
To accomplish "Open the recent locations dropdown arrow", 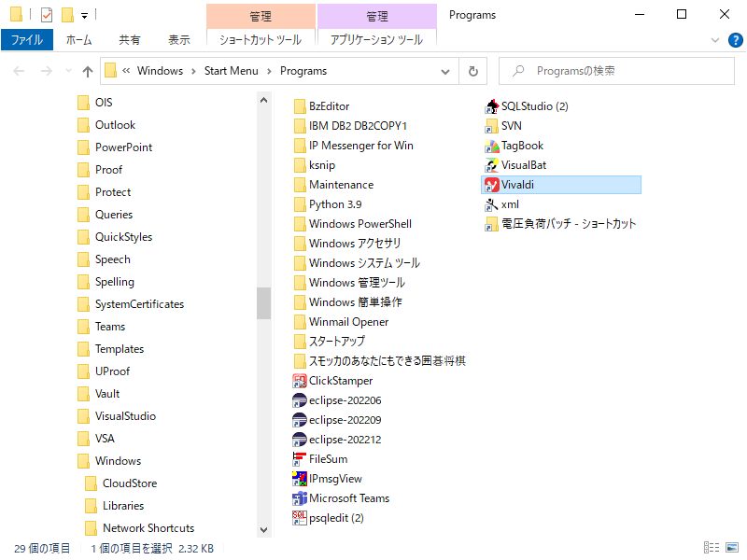I will [x=68, y=72].
